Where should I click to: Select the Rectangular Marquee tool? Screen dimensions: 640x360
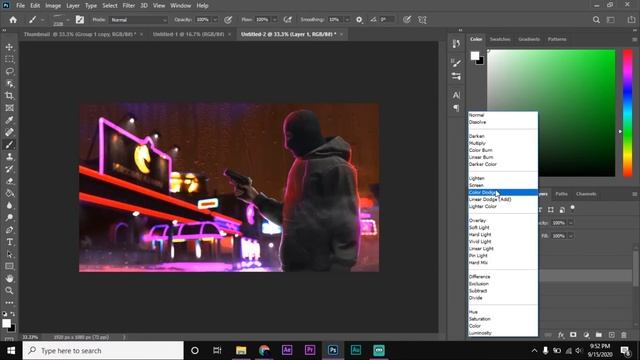9,59
